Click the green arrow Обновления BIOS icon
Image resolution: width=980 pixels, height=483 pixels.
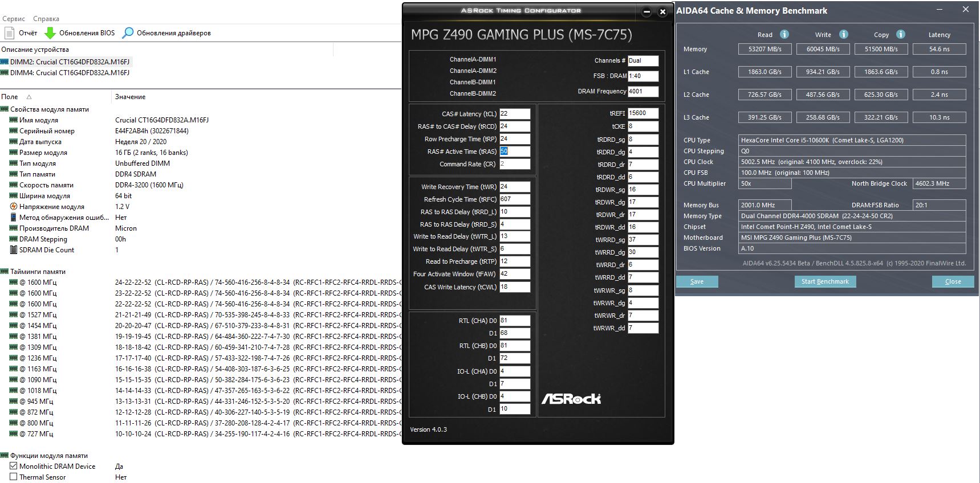pos(50,33)
